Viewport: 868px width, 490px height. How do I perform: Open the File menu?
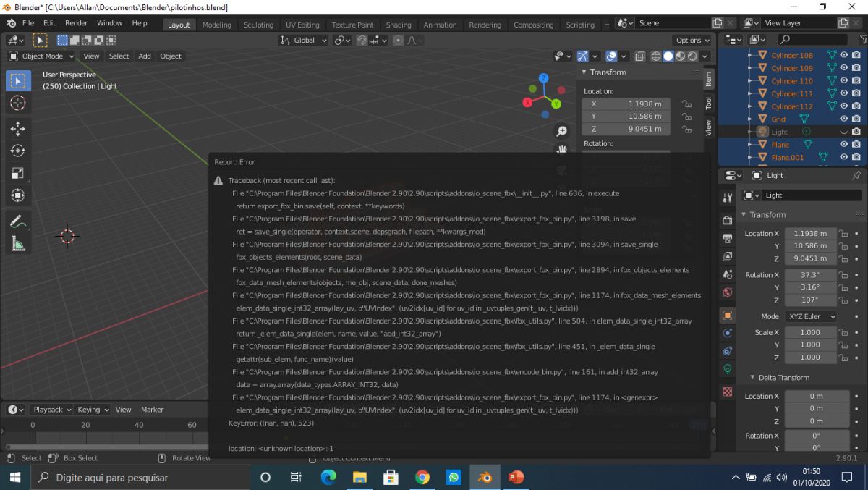(x=28, y=23)
